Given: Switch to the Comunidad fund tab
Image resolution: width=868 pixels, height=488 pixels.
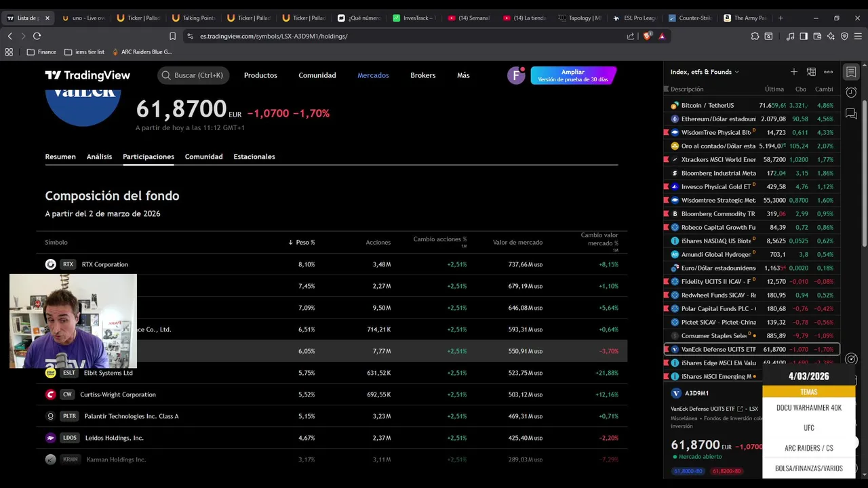Looking at the screenshot, I should [203, 157].
